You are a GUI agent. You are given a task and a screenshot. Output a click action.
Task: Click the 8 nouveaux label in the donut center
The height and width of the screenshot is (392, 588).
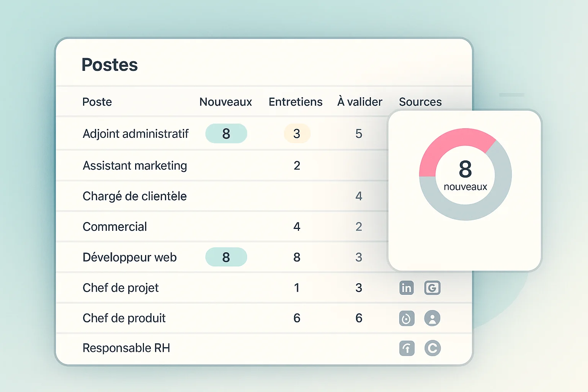click(x=465, y=175)
